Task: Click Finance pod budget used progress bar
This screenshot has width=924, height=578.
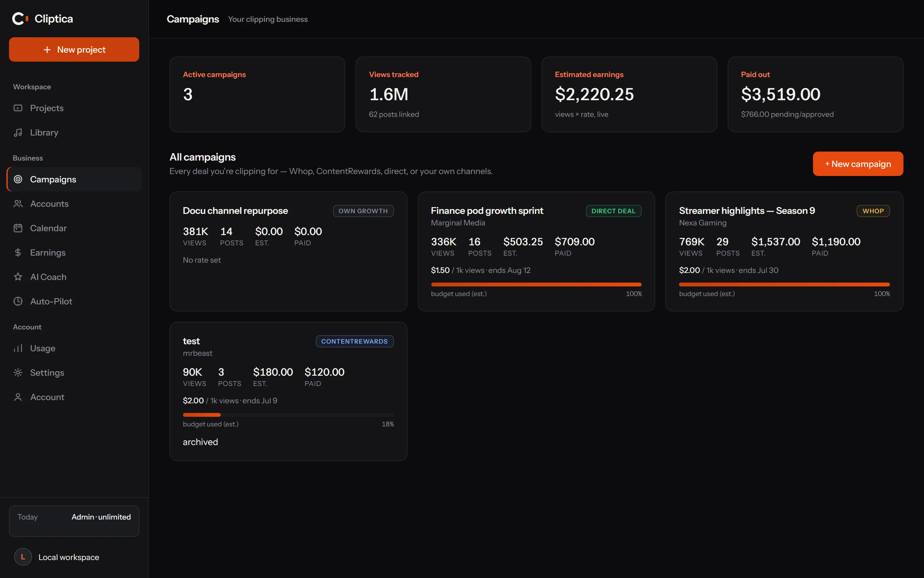Action: pyautogui.click(x=536, y=285)
